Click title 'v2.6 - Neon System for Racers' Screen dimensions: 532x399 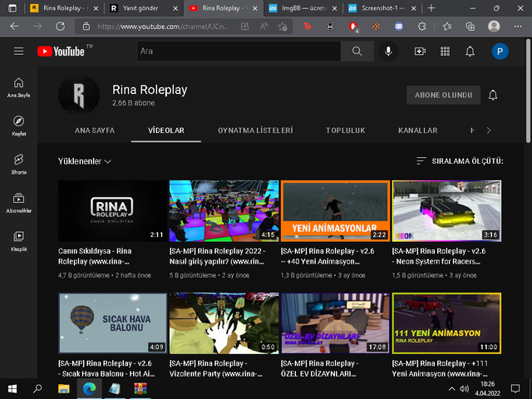439,256
